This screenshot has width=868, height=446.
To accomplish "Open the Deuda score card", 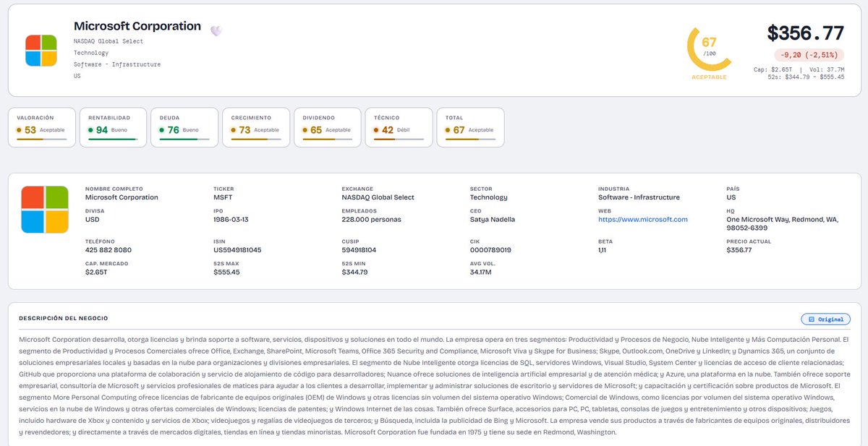I will coord(184,127).
